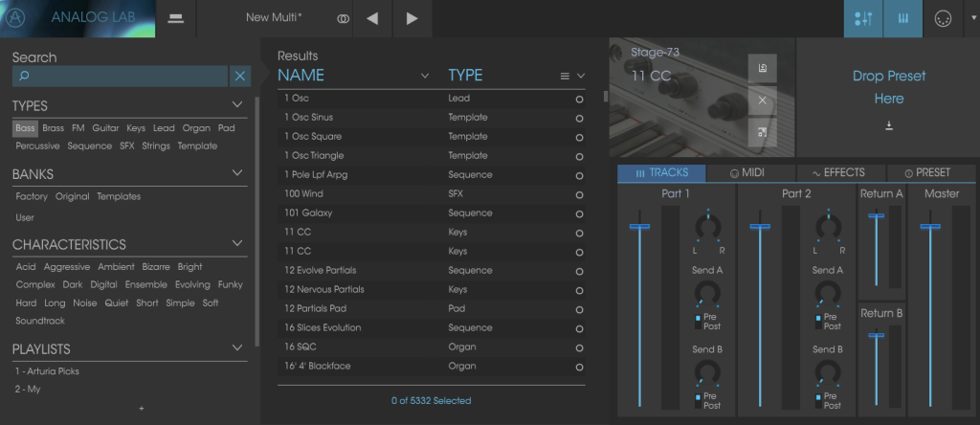980x425 pixels.
Task: Collapse the TYPES section chevron
Action: click(x=237, y=104)
